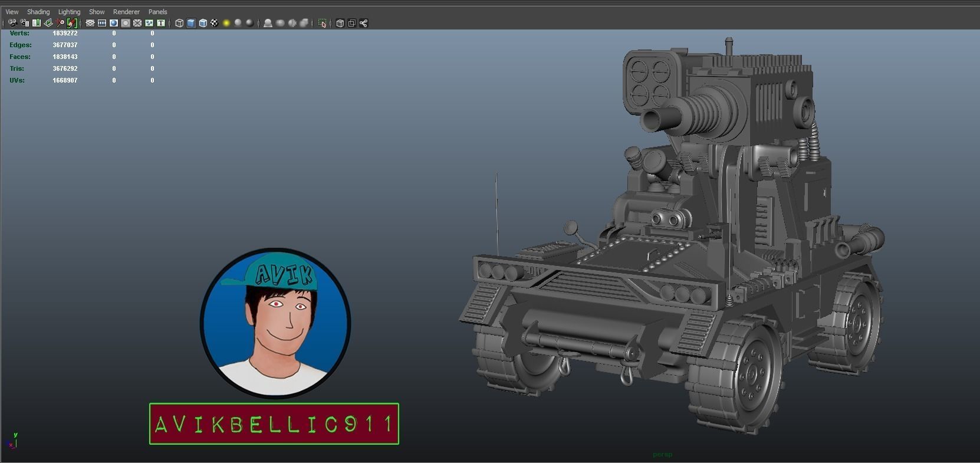Toggle the viewport Grid display

pos(90,23)
